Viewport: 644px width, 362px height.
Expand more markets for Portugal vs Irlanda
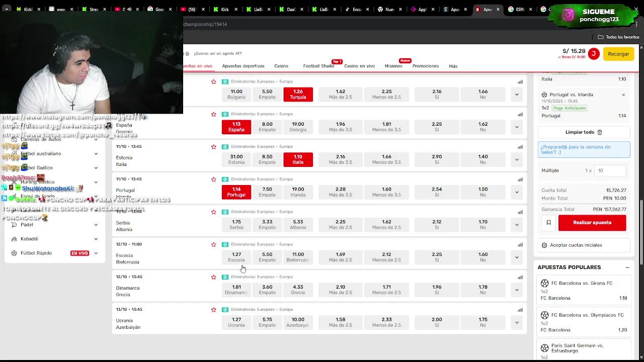(517, 192)
